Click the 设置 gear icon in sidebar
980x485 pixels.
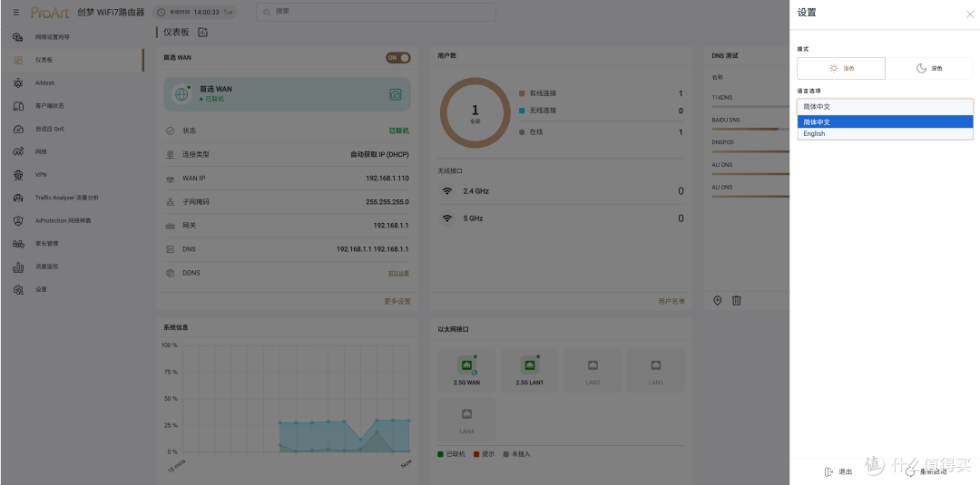click(18, 289)
